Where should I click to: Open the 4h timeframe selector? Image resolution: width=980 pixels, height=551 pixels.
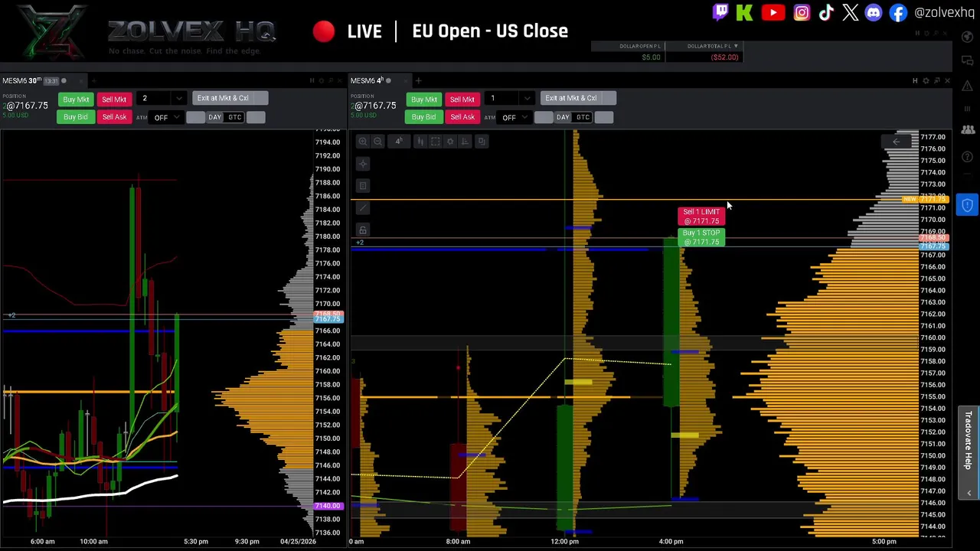point(399,142)
